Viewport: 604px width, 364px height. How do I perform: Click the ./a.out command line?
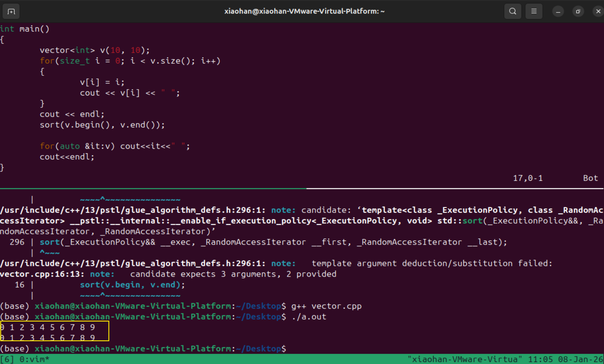pos(309,317)
